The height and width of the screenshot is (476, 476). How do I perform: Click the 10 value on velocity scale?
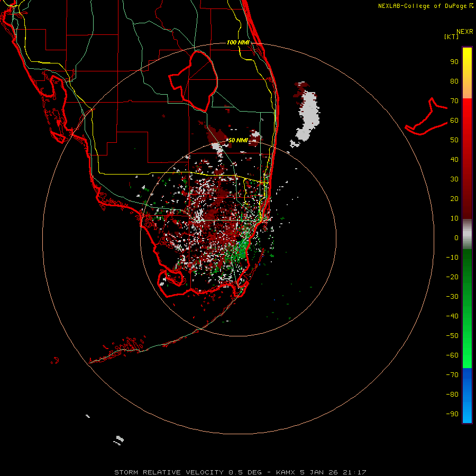(x=454, y=218)
